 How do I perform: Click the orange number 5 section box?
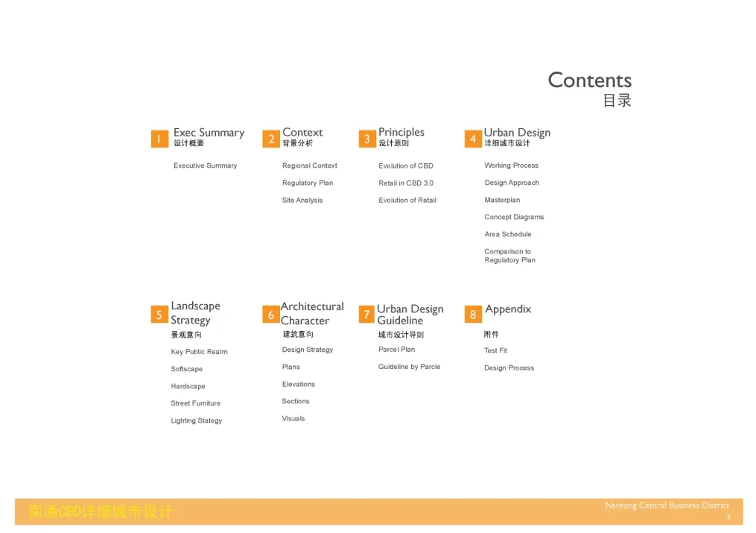coord(159,315)
